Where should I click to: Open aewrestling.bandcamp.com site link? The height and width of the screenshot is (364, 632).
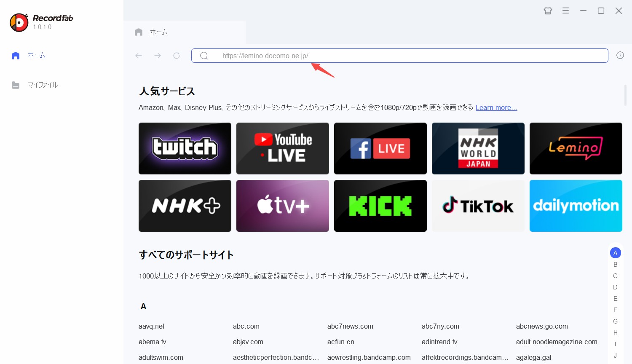coord(369,358)
